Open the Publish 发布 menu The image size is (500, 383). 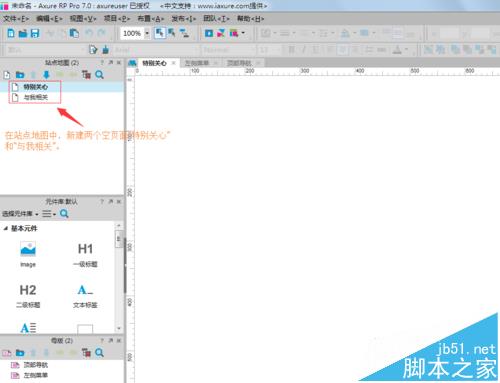pos(184,19)
